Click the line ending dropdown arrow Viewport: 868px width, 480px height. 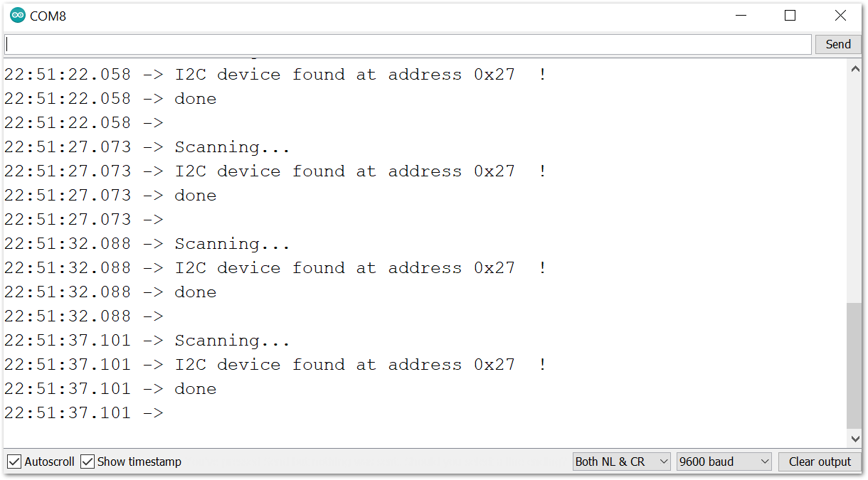664,462
